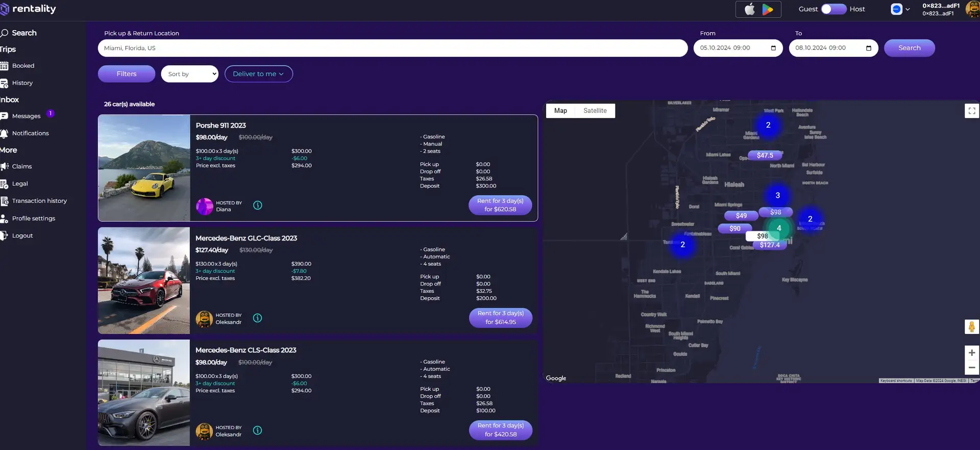Open Transaction history in sidebar

point(39,201)
